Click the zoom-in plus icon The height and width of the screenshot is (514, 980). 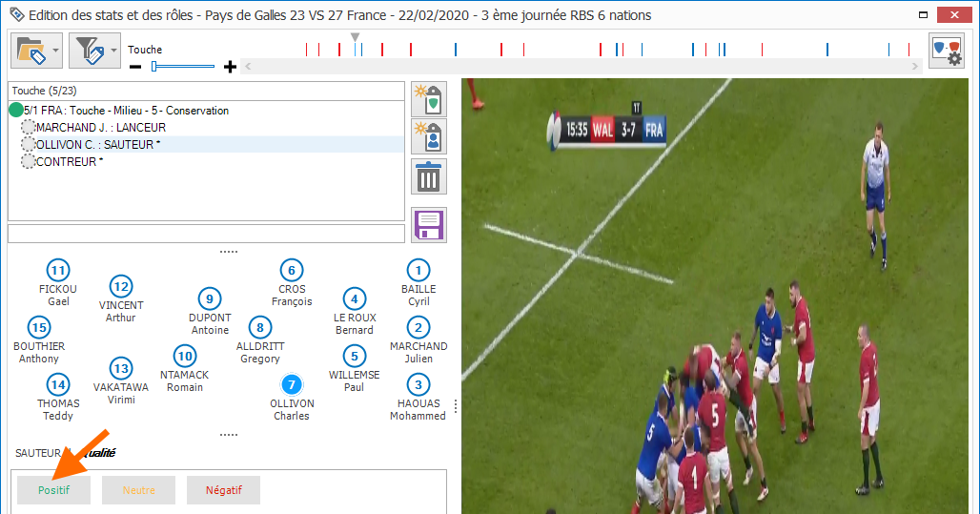pyautogui.click(x=230, y=67)
